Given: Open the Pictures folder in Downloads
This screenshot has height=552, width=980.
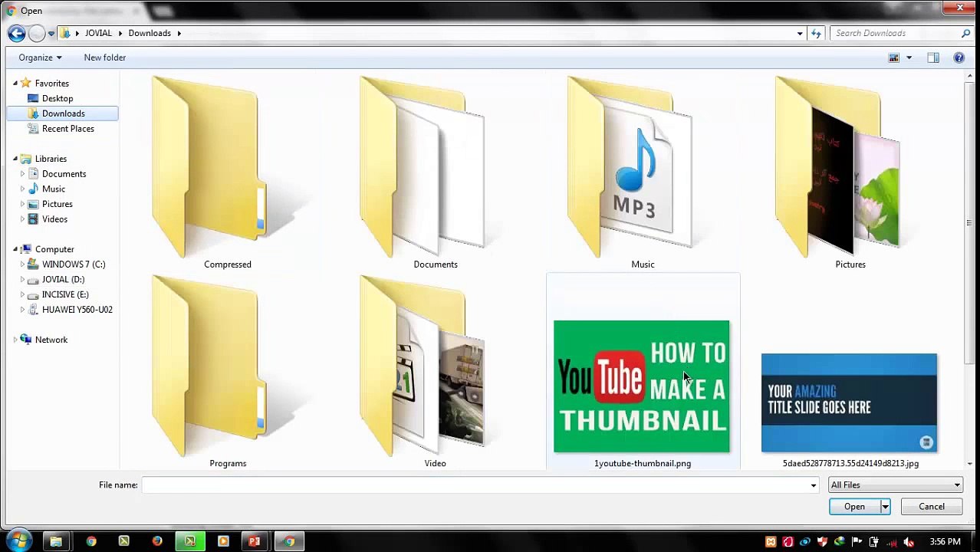Looking at the screenshot, I should [850, 172].
